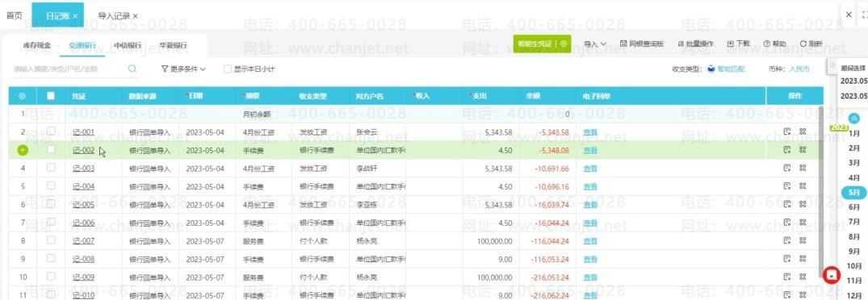Open 帮助 help
The width and height of the screenshot is (868, 300).
[x=774, y=44]
